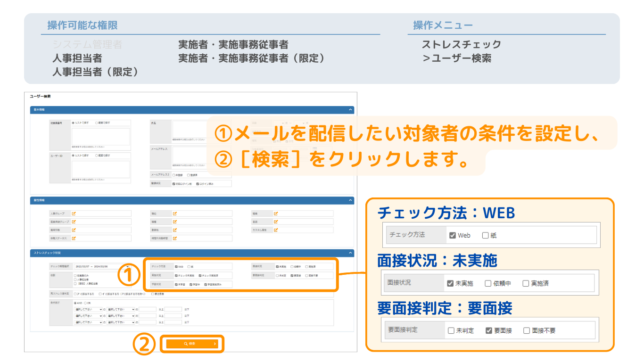Check the 未登録 checkbox for メールアドレス2
Image resolution: width=644 pixels, height=362 pixels.
[x=174, y=175]
